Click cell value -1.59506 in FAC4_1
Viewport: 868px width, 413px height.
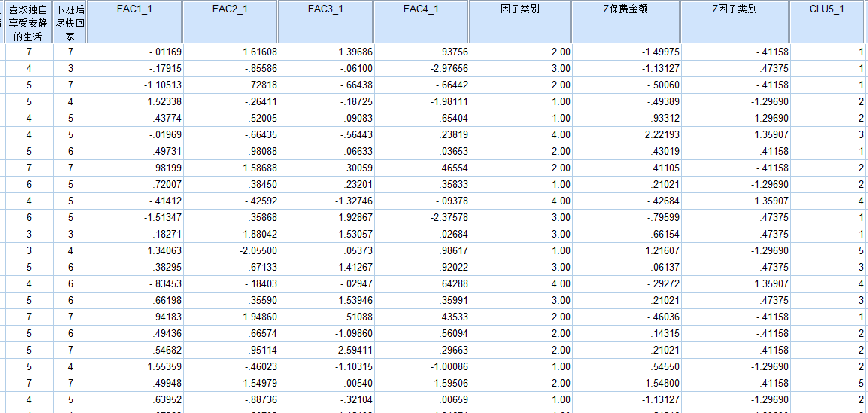click(422, 383)
